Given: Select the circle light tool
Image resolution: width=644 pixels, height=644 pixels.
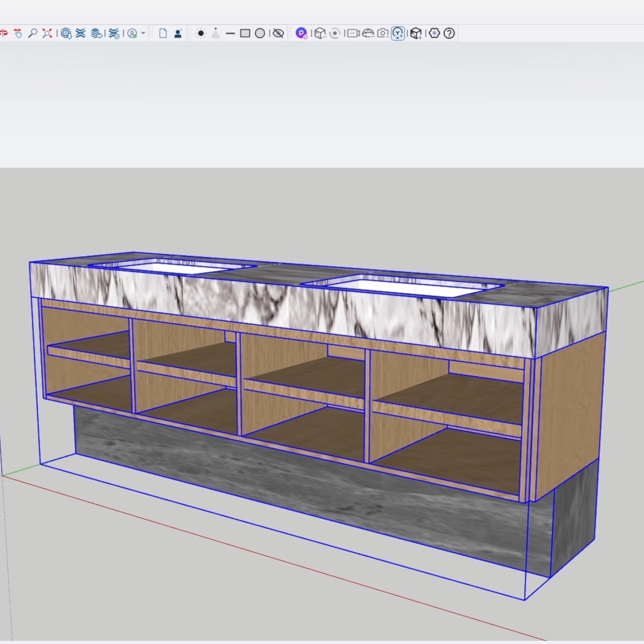Looking at the screenshot, I should click(260, 33).
